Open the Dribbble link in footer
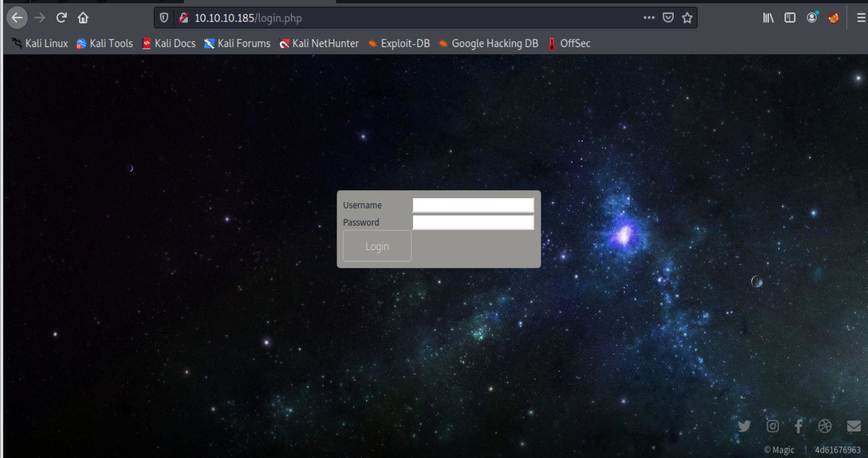 coord(825,426)
